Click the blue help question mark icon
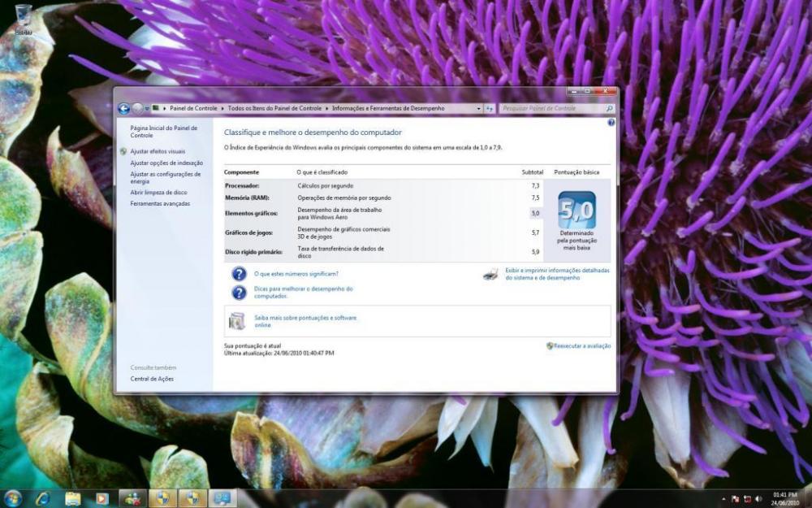This screenshot has height=508, width=812. click(611, 123)
